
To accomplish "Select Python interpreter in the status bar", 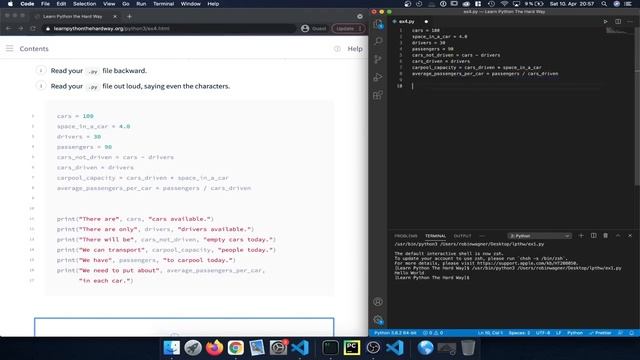I will point(395,333).
